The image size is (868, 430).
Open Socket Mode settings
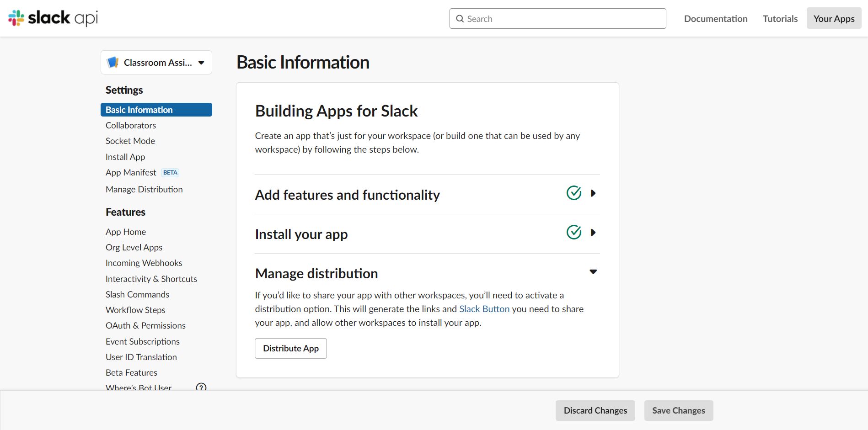coord(130,141)
